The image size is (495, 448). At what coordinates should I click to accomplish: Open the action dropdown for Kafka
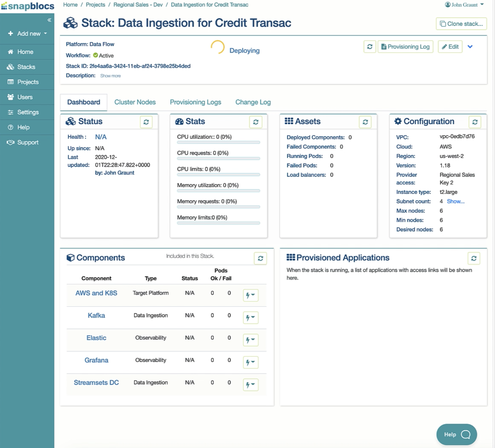(x=251, y=317)
